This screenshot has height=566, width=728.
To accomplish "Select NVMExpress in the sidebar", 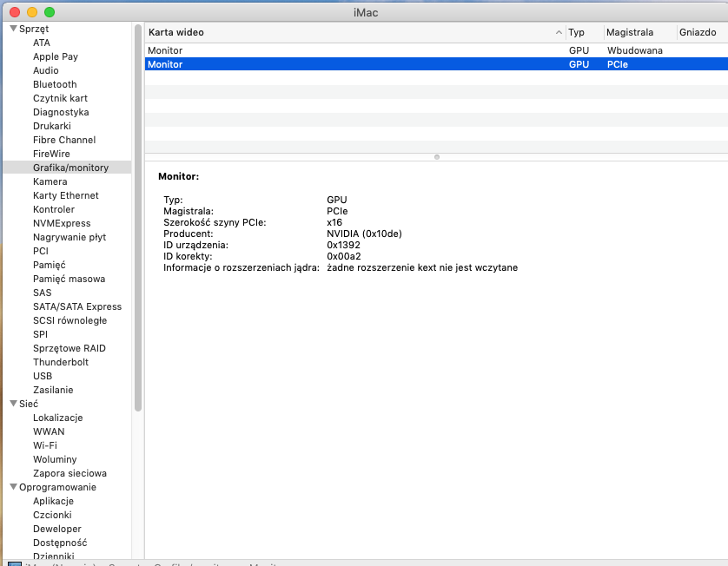I will [62, 224].
